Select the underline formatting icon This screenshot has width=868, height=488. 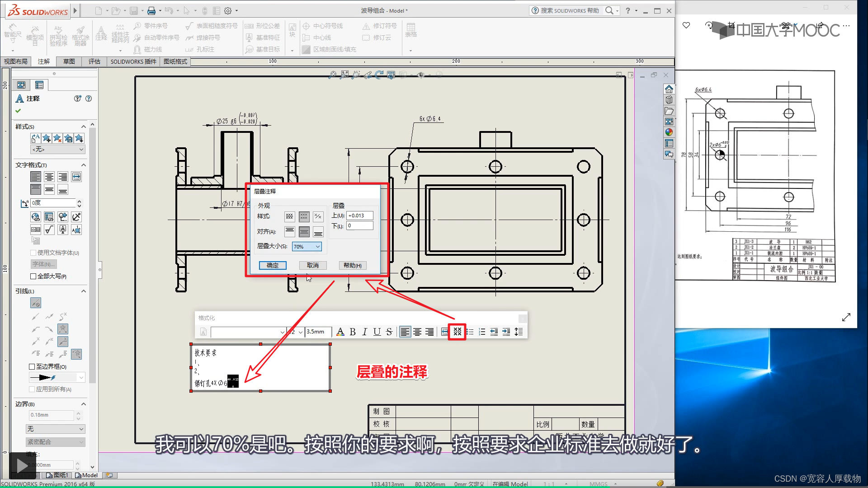377,331
